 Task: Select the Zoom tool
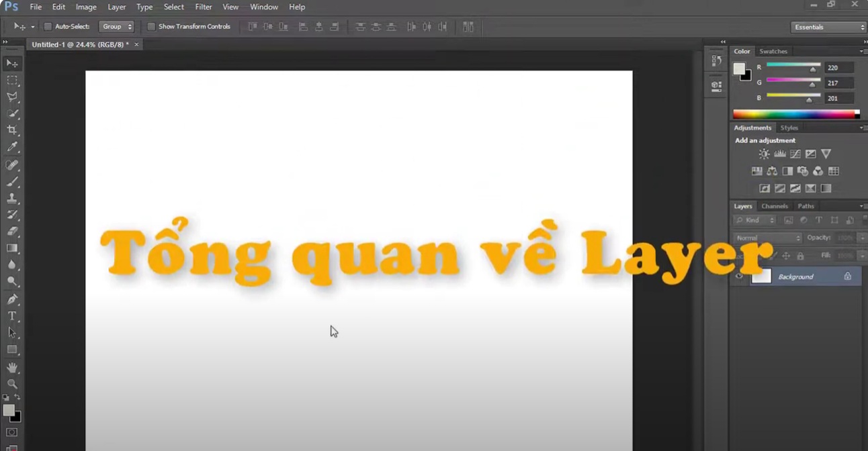point(12,383)
